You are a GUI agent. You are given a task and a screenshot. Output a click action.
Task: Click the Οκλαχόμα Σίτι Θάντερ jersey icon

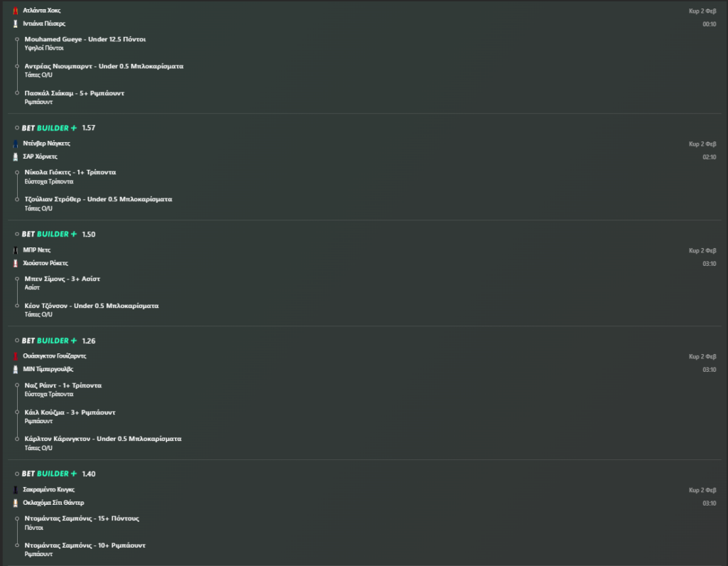(x=16, y=503)
